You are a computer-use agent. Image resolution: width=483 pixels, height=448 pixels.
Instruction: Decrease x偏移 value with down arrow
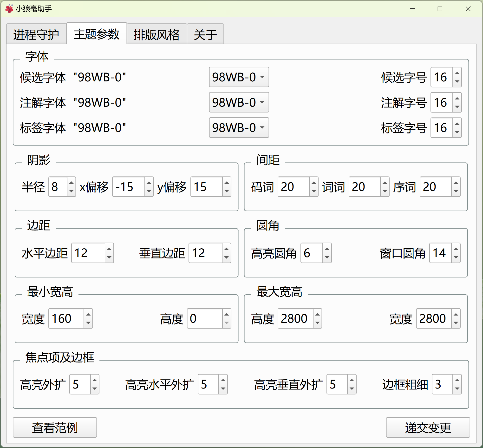click(x=149, y=191)
